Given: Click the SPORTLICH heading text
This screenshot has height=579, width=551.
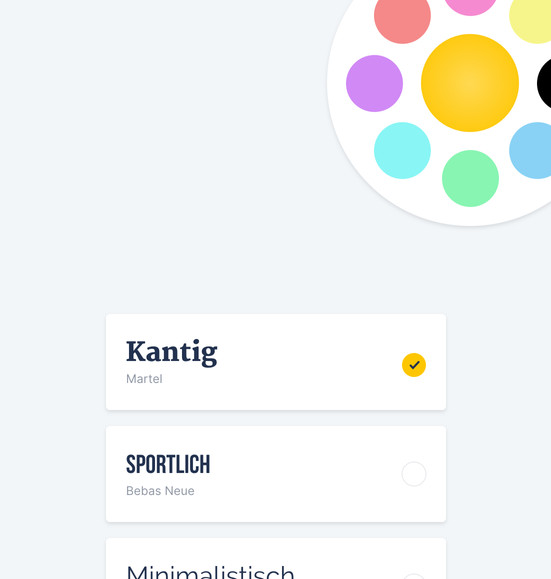Looking at the screenshot, I should 168,464.
